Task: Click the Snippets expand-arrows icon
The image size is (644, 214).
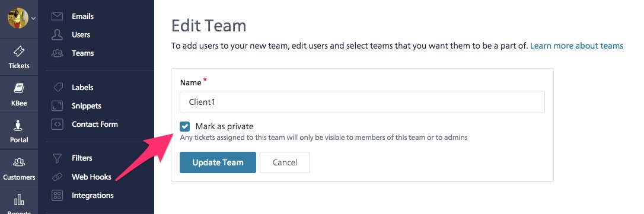Action: click(57, 106)
